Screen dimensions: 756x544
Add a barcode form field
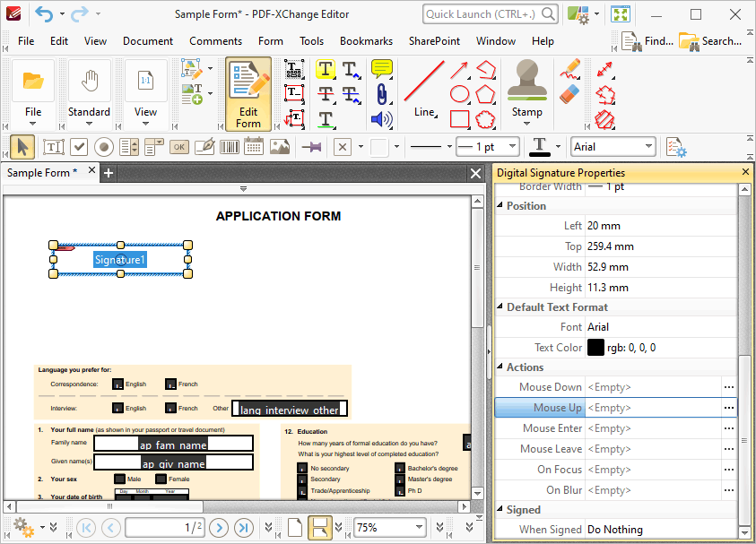click(x=230, y=147)
